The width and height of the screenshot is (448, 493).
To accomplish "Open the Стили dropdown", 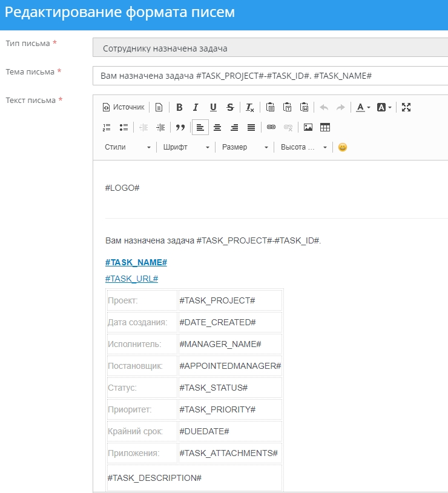I will point(127,147).
